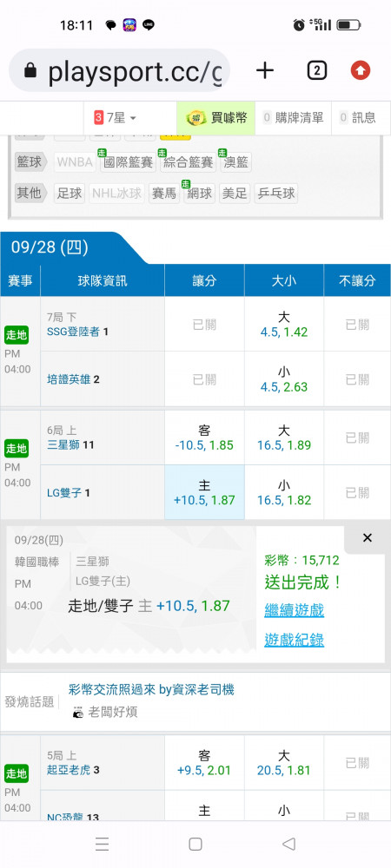Select LG雙子 主 +10.5 handicap bet
391x868 pixels.
204,493
